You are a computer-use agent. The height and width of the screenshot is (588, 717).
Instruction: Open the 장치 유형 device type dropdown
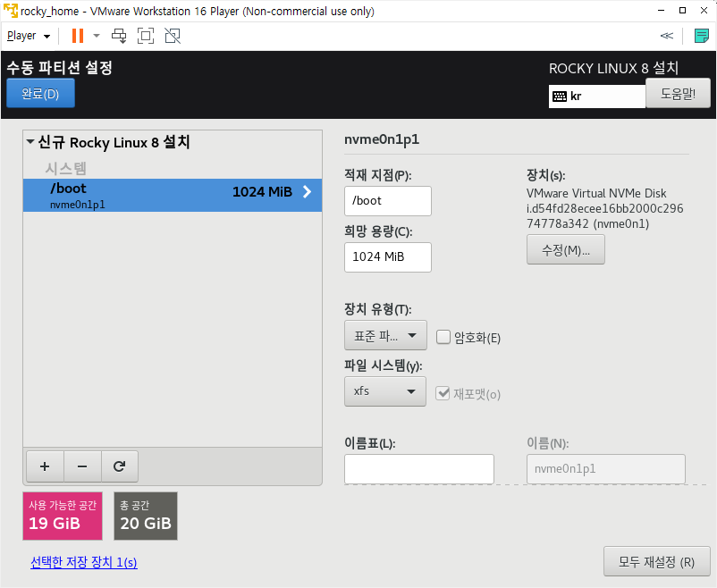coord(385,336)
